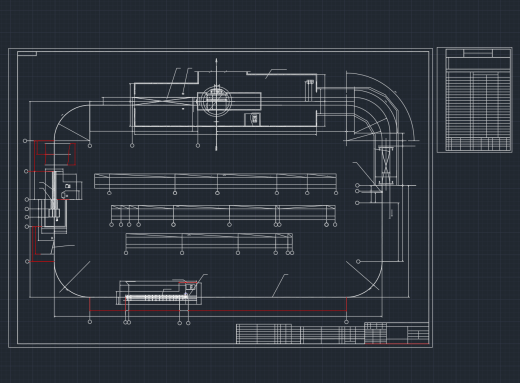Image resolution: width=520 pixels, height=383 pixels.
Task: Select the shortest of the three horizontal conveyor rectangles
Action: coord(209,241)
